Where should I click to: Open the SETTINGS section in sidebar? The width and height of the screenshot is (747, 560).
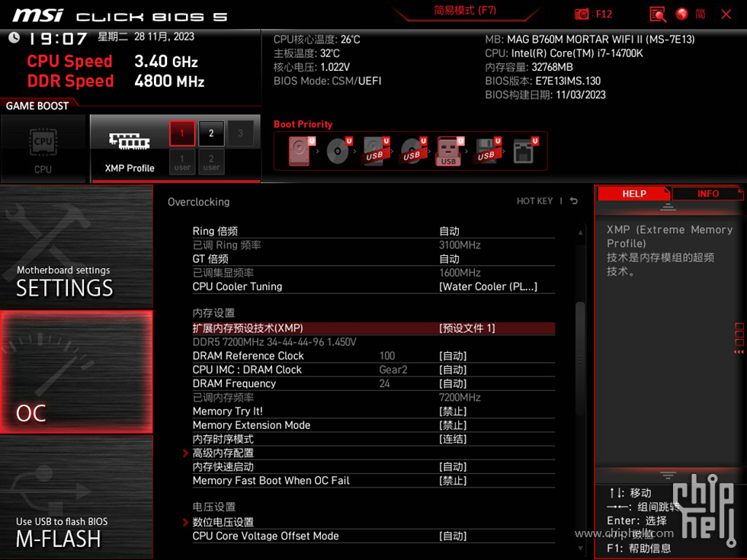tap(76, 247)
